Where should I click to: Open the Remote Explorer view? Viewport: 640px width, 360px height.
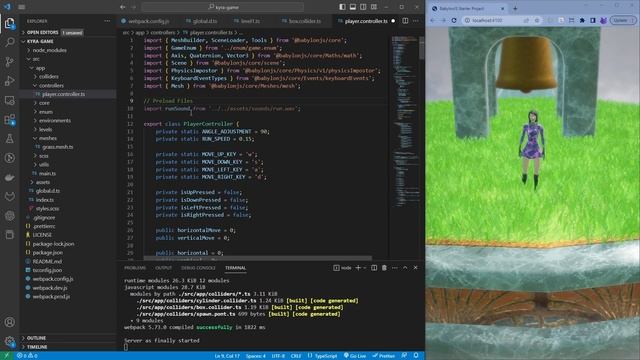click(9, 100)
